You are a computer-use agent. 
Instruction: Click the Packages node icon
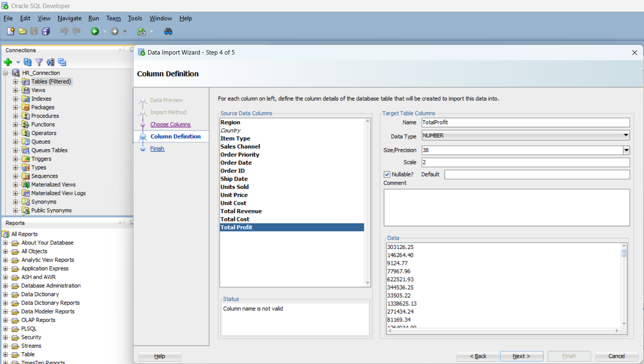click(26, 107)
